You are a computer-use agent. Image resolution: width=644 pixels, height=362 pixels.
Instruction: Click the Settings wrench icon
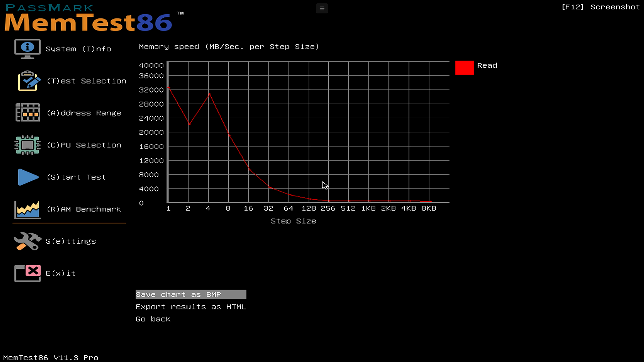pos(28,241)
